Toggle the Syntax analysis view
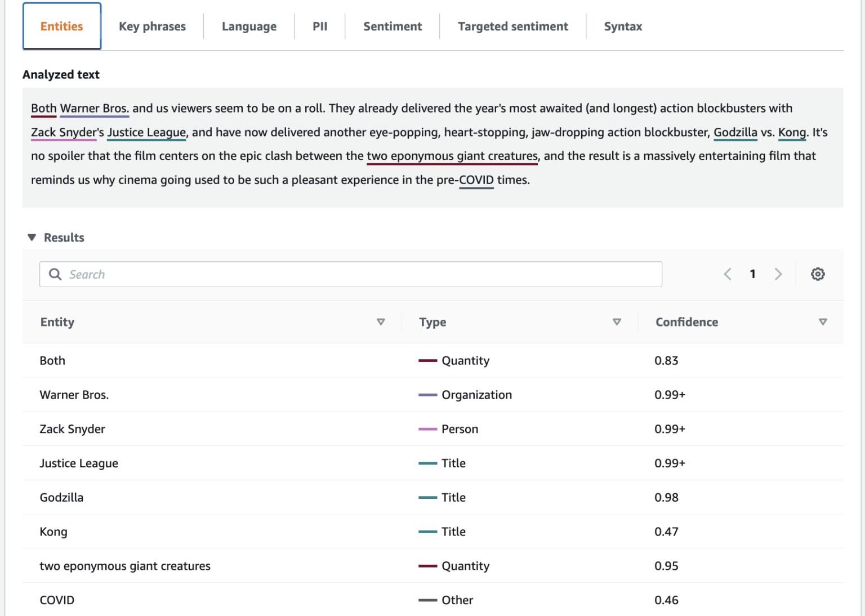The width and height of the screenshot is (865, 616). 623,26
